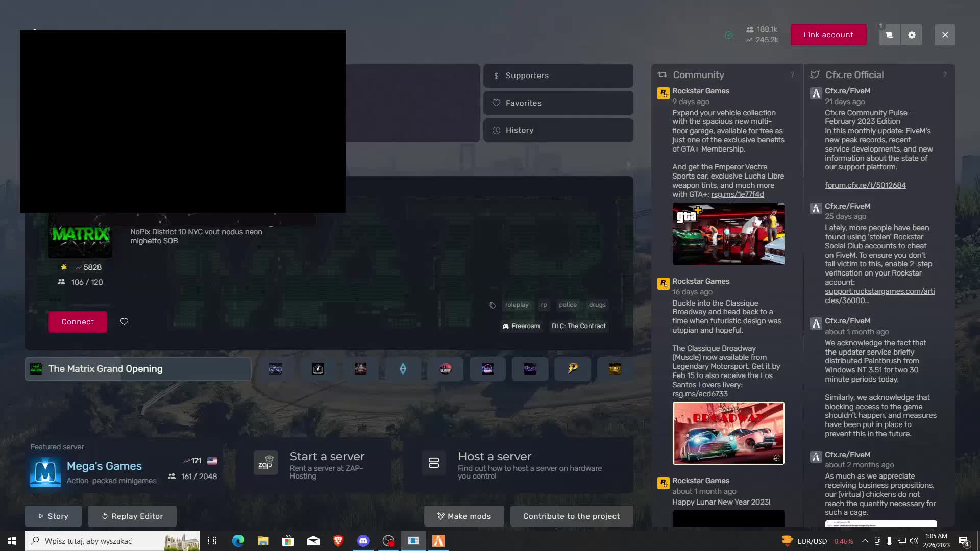Click the Community panel help question mark

tap(792, 74)
